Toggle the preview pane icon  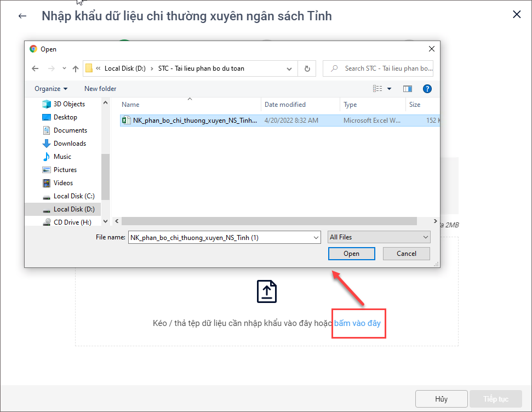[x=407, y=89]
